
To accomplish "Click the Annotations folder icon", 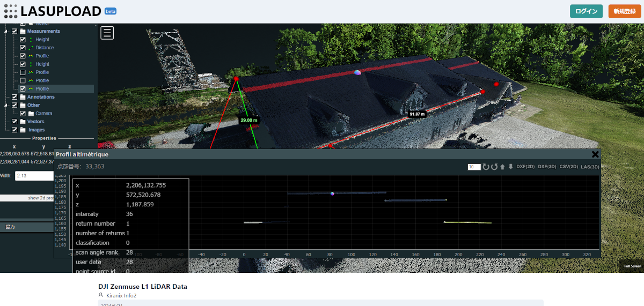I will (23, 97).
